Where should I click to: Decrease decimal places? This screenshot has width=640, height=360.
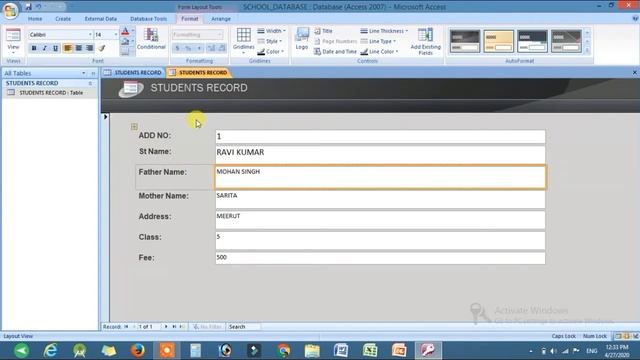point(222,49)
